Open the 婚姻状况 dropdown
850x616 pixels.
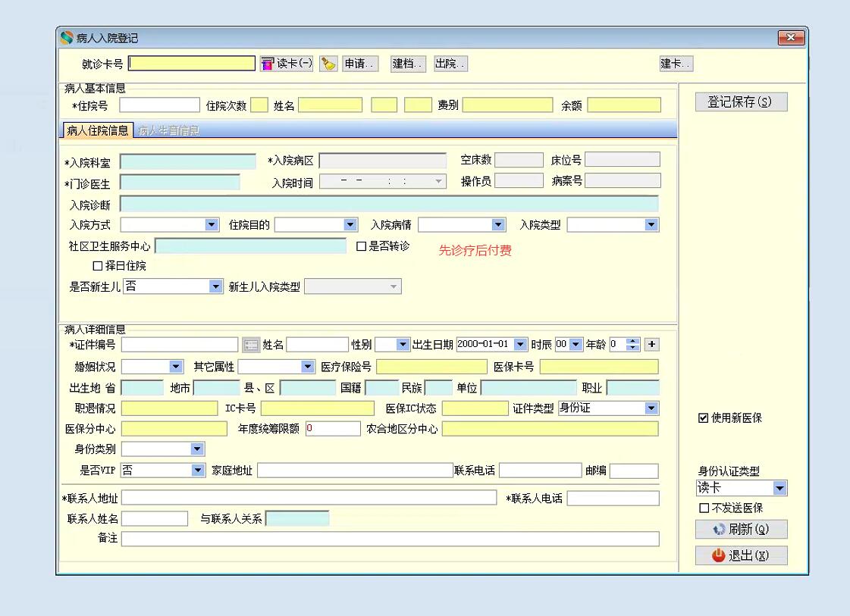(176, 367)
